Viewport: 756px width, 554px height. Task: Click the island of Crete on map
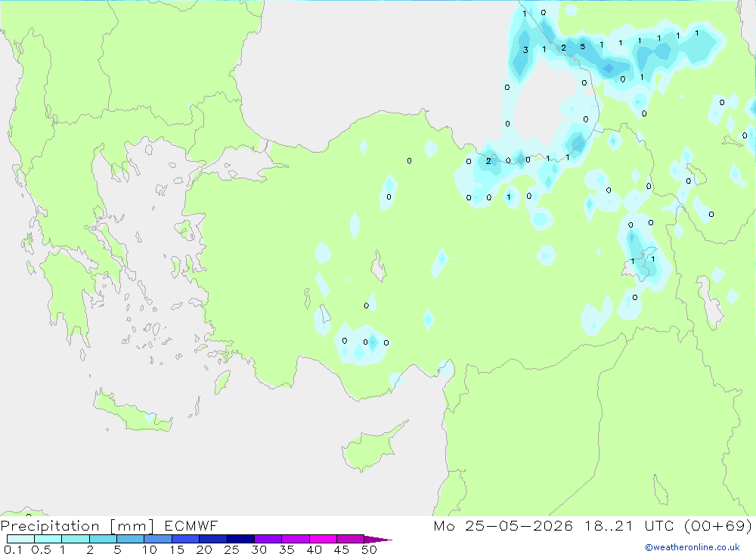tap(132, 413)
